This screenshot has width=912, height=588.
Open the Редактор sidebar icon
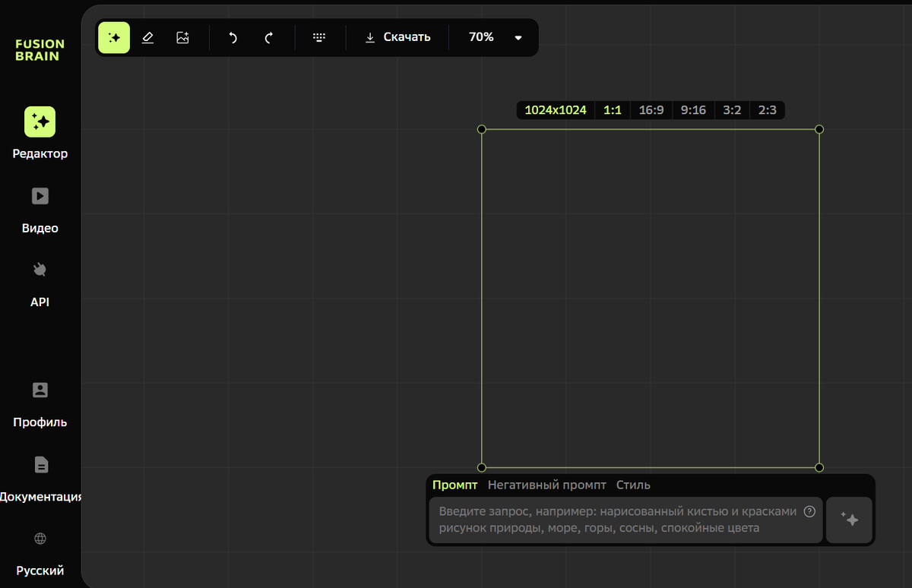tap(40, 122)
